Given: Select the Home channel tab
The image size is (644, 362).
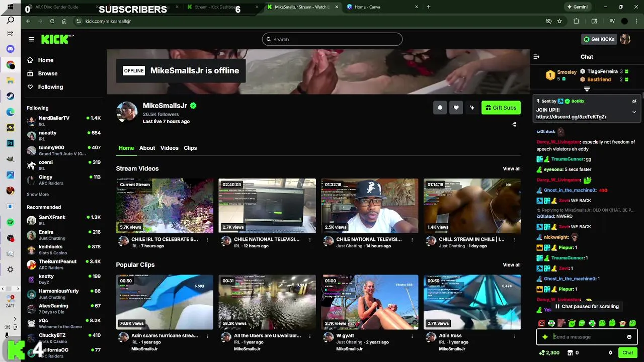Looking at the screenshot, I should pyautogui.click(x=126, y=148).
